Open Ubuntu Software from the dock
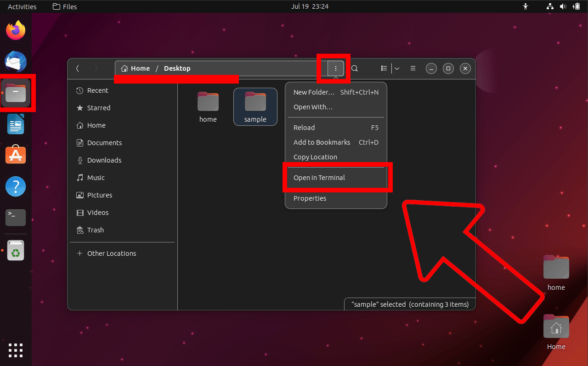 click(15, 155)
